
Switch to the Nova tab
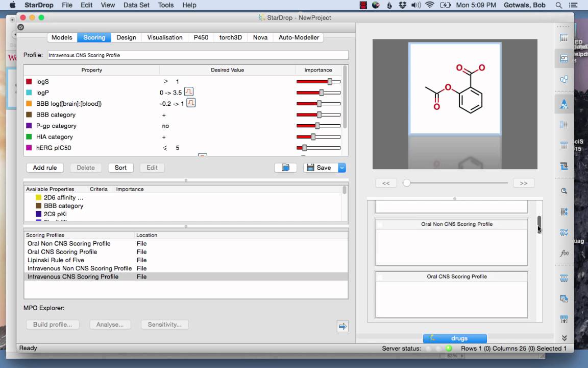pyautogui.click(x=260, y=37)
